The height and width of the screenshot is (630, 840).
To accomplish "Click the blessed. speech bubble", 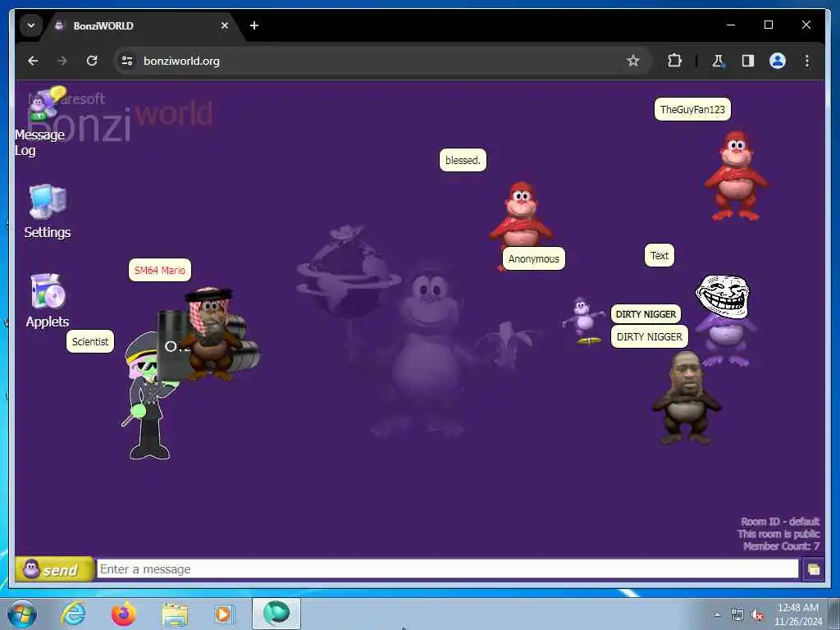I will click(x=463, y=160).
